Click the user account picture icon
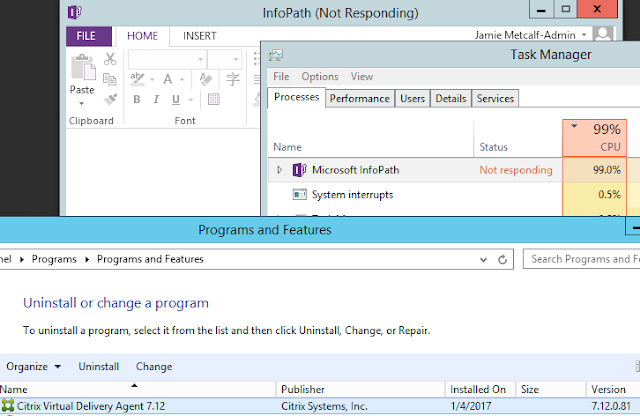The image size is (640, 416). (x=603, y=34)
